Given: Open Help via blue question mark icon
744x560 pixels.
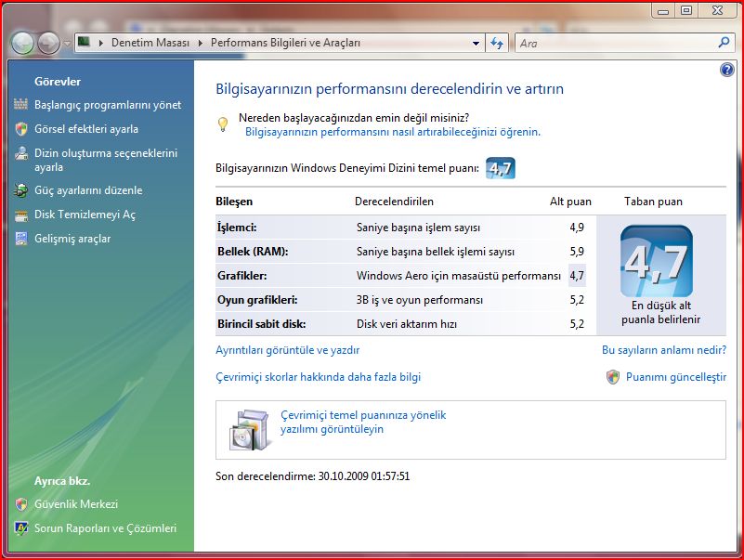Looking at the screenshot, I should pyautogui.click(x=726, y=71).
